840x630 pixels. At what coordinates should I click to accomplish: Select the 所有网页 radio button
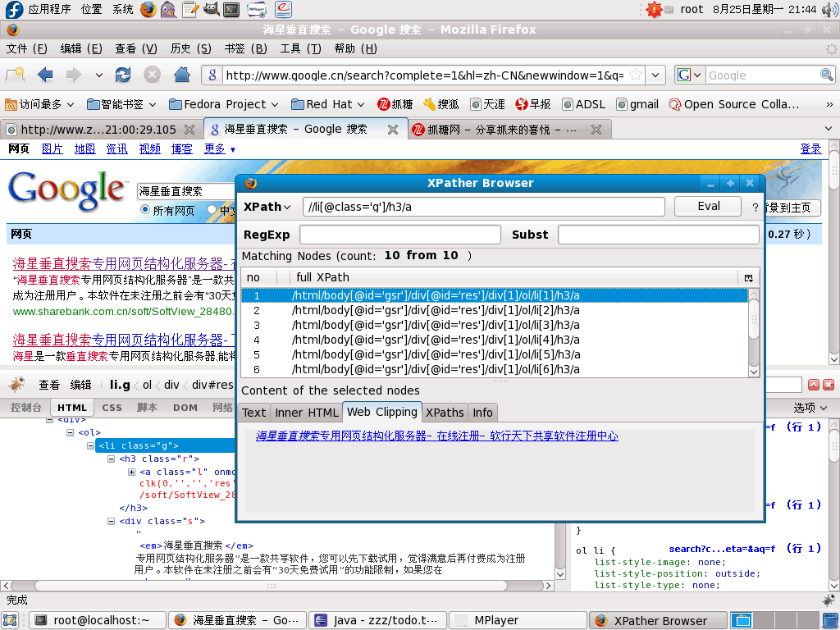pos(144,209)
